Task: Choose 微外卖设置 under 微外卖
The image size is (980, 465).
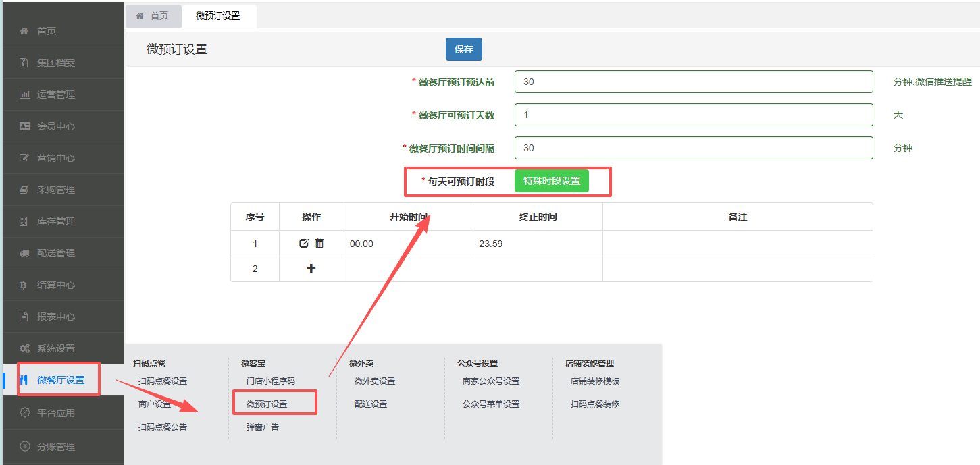Action: [375, 381]
